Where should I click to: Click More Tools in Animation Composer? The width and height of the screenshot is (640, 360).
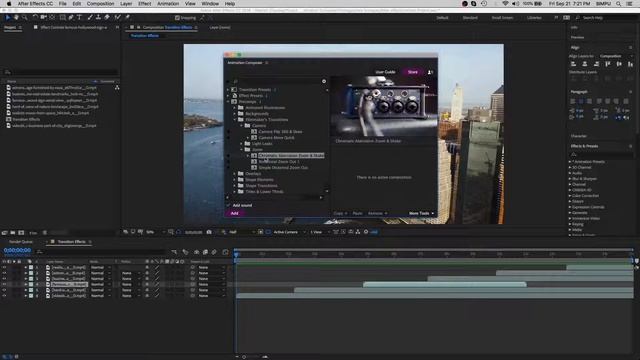click(421, 213)
